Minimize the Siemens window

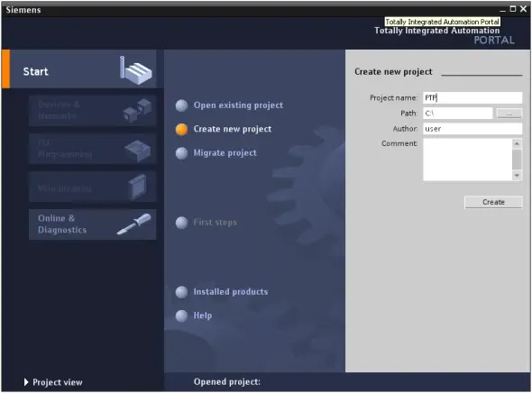[x=502, y=10]
